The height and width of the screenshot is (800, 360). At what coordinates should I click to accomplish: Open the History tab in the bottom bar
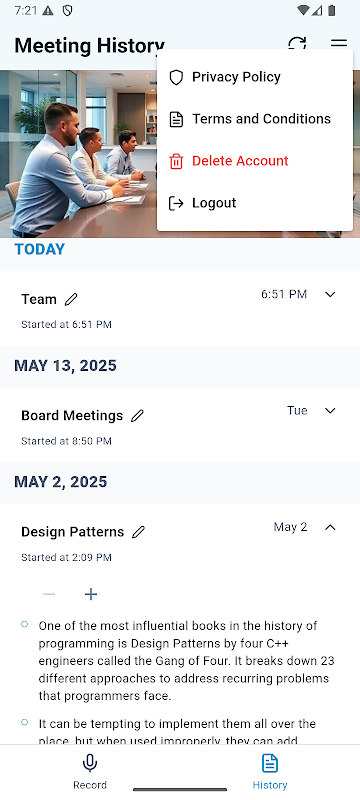click(x=270, y=772)
